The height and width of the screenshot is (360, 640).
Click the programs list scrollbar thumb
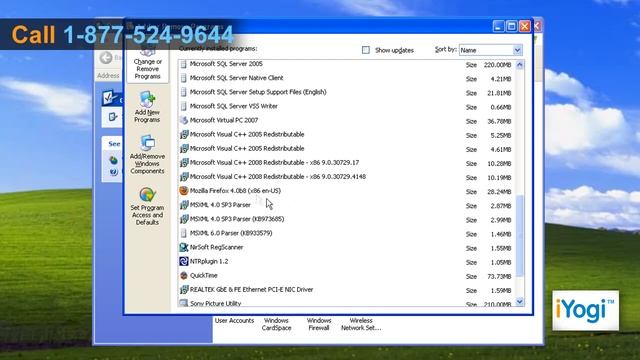520,236
